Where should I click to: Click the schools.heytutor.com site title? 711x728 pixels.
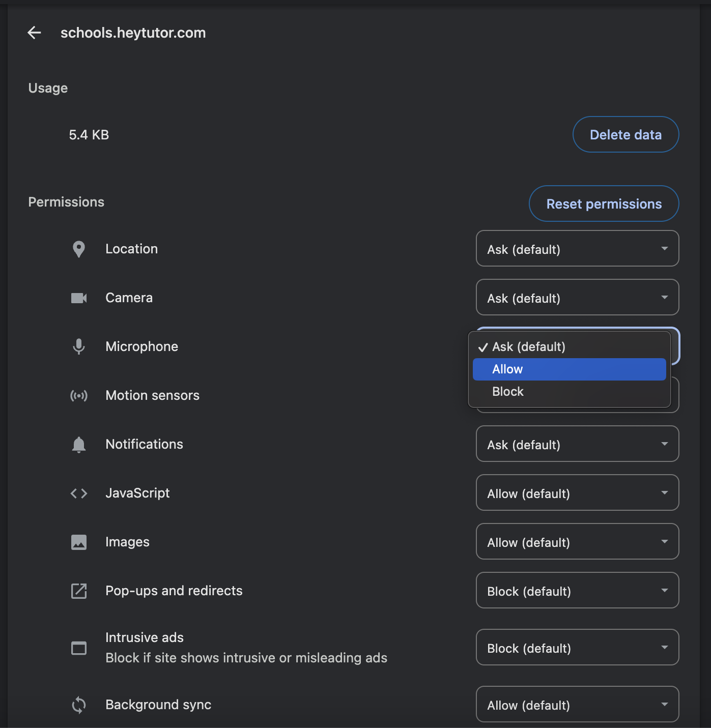click(x=133, y=33)
